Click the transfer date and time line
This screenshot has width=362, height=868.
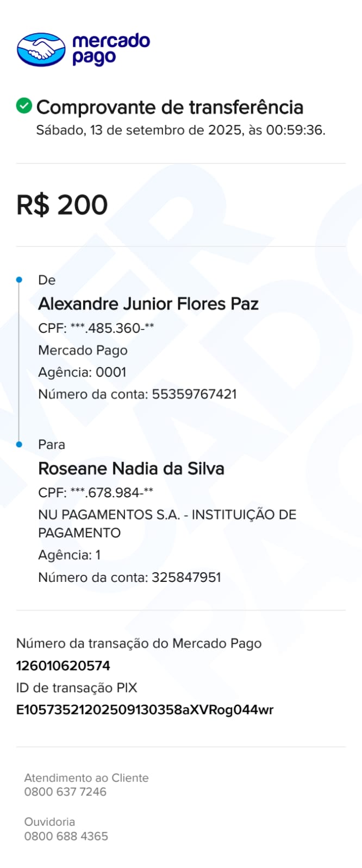[180, 130]
